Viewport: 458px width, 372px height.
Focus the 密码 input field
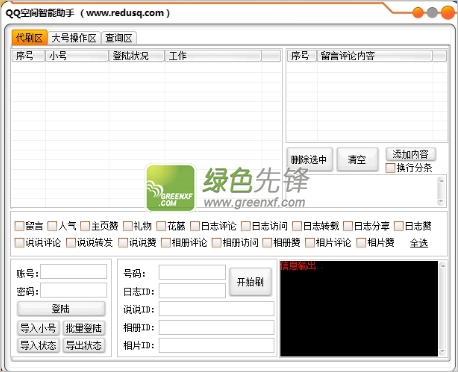point(74,290)
